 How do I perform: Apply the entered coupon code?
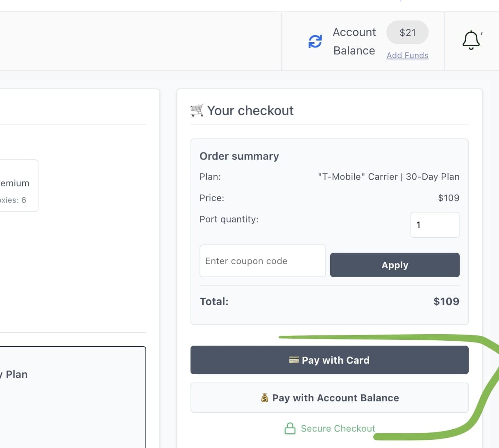[395, 265]
